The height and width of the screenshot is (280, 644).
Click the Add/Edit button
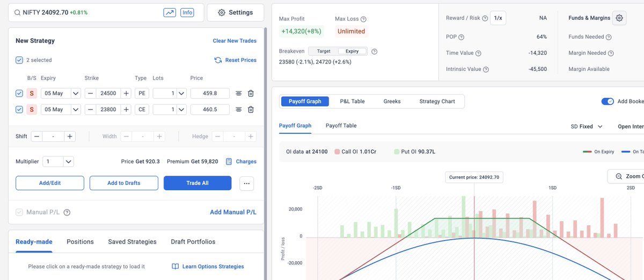[50, 183]
